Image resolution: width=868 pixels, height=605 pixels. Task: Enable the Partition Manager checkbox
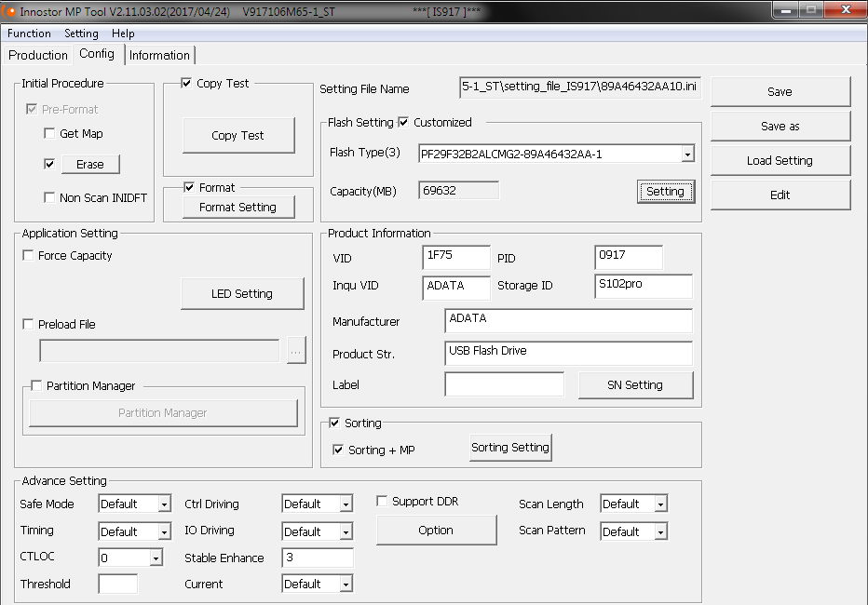coord(36,386)
